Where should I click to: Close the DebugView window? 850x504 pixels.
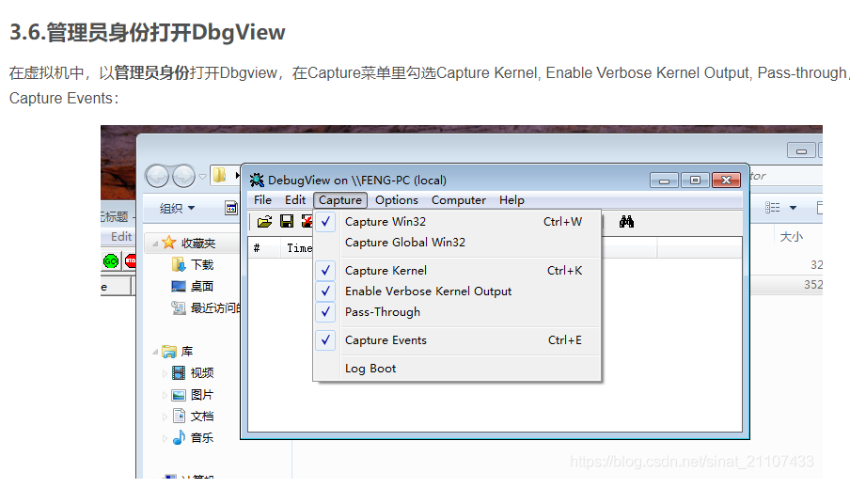pos(727,181)
